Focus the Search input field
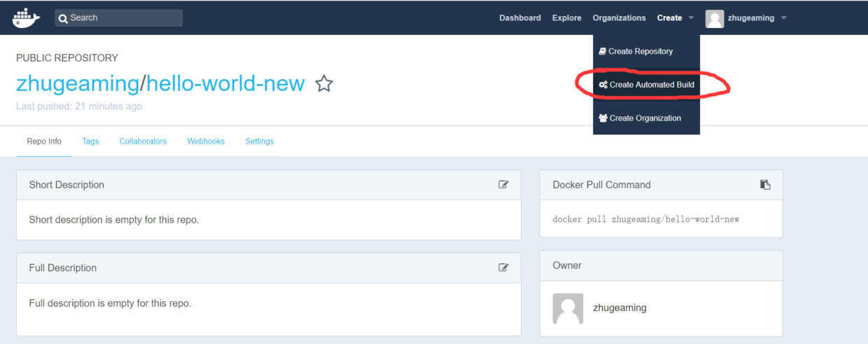Viewport: 868px width, 344px height. point(119,18)
